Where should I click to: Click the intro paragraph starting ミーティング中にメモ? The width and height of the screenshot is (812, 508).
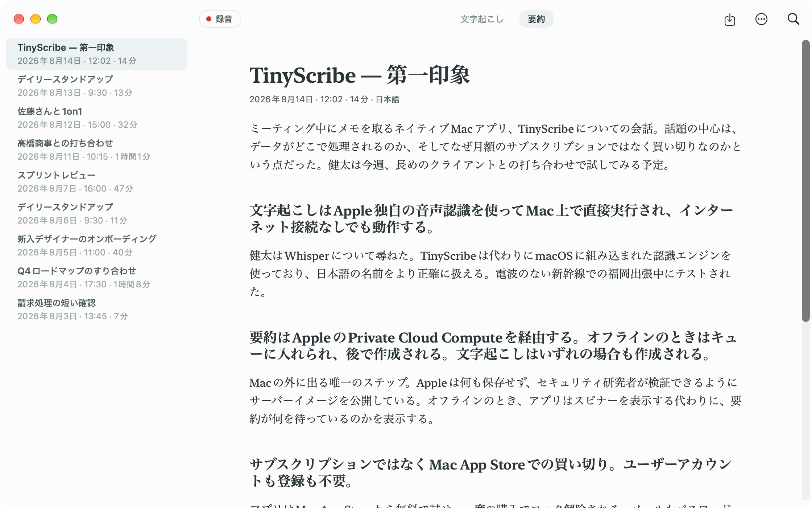495,147
